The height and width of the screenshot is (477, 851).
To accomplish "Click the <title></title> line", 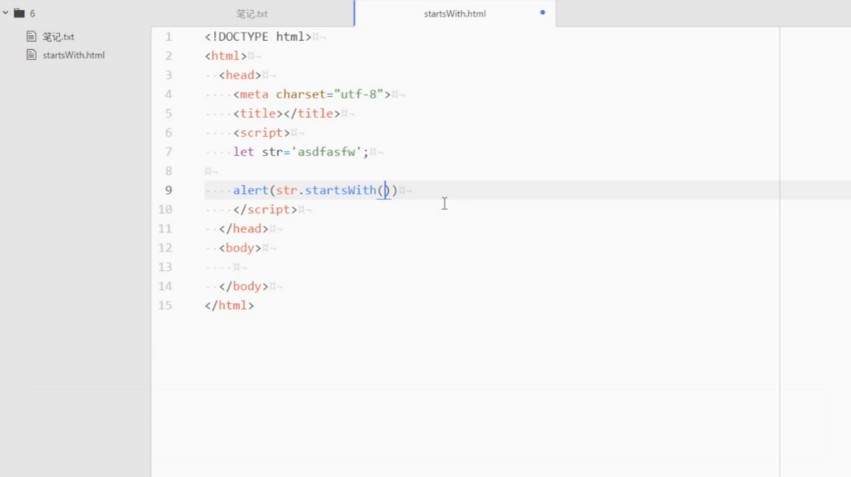I will point(287,113).
